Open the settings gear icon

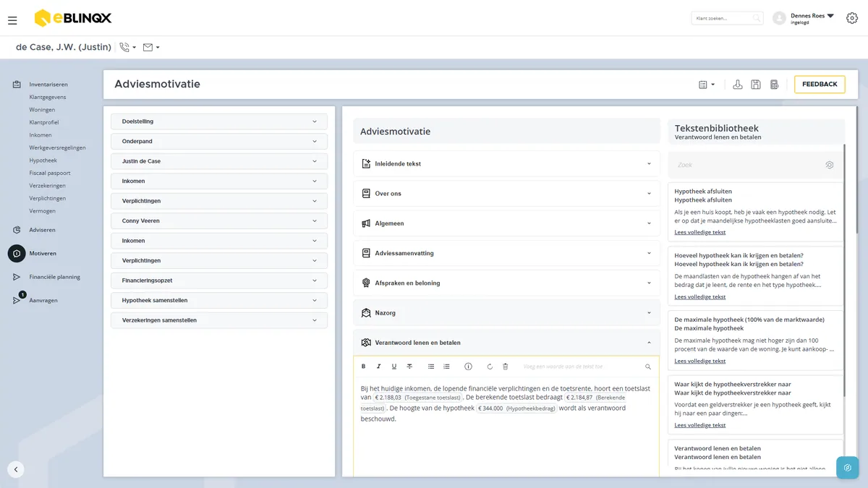(x=851, y=18)
